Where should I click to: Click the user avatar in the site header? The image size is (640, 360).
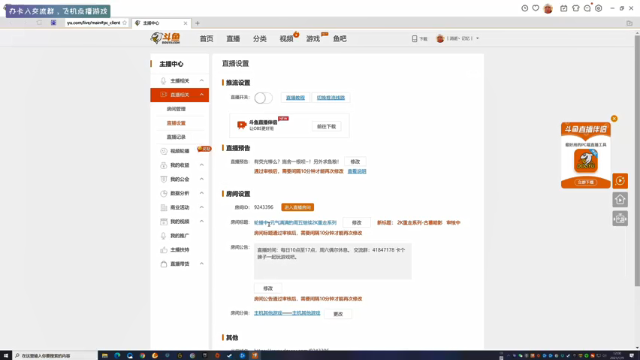440,38
